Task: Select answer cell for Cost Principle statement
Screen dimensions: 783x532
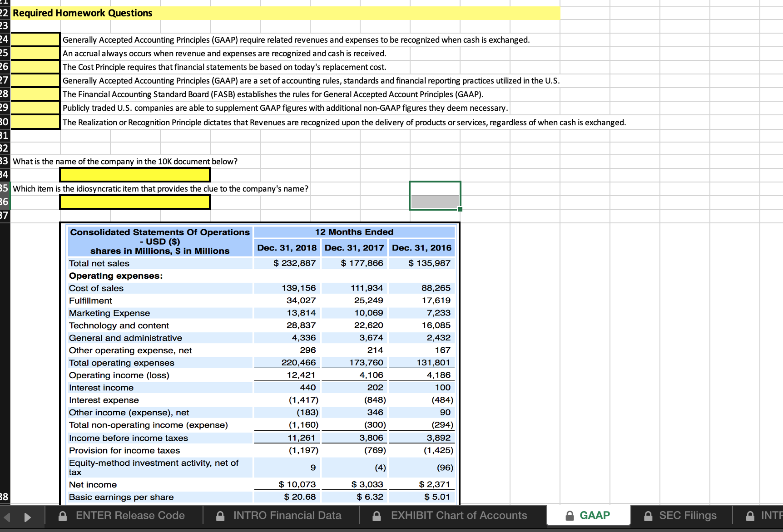Action: click(x=35, y=67)
